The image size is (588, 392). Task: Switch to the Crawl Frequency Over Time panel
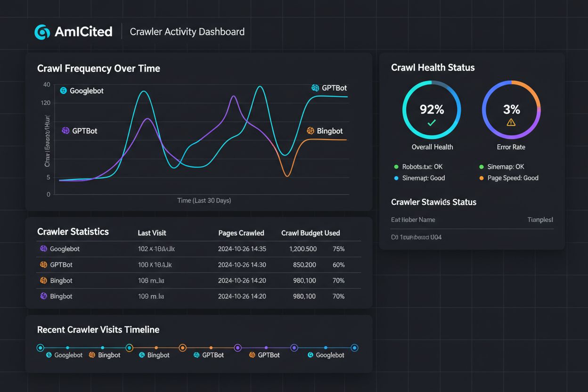(x=98, y=68)
